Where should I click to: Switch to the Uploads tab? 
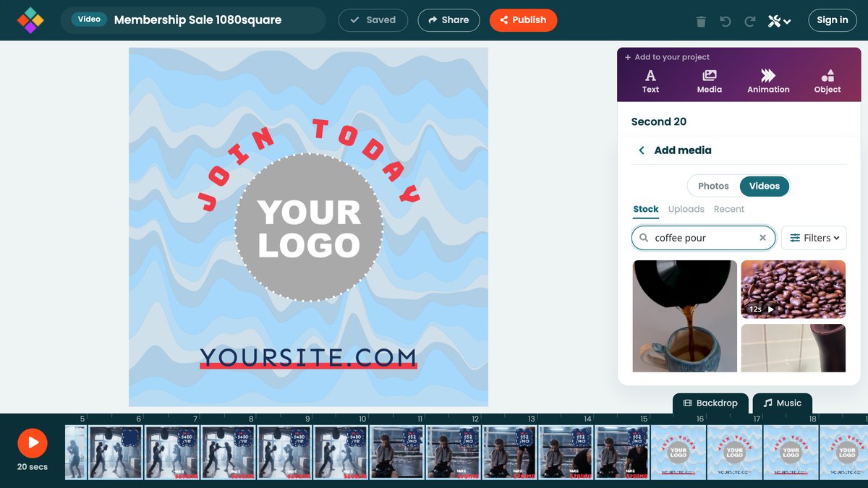[x=686, y=209]
